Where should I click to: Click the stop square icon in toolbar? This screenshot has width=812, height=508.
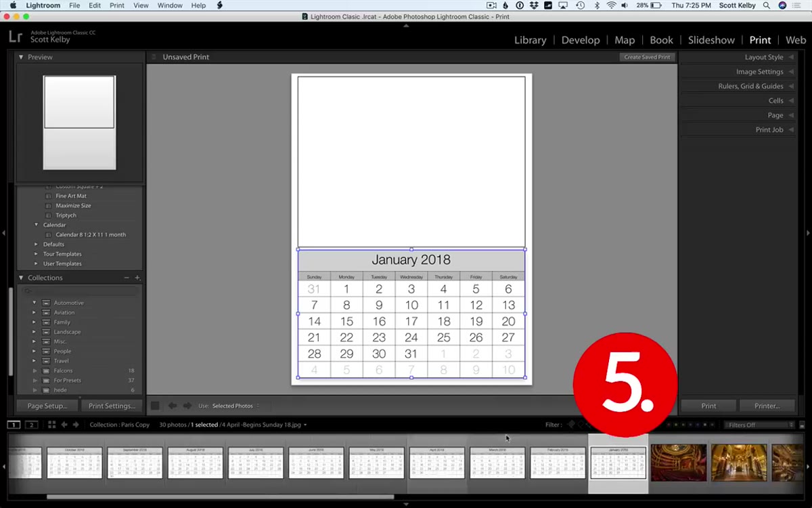click(x=155, y=406)
